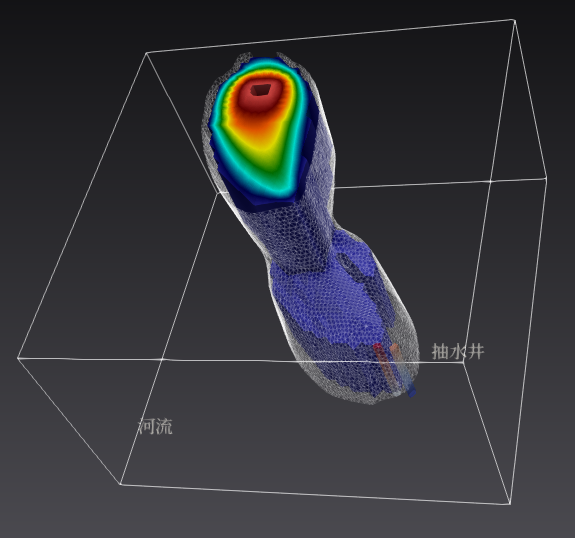
Task: Click the bounding box bottom-right corner
Action: (x=510, y=504)
